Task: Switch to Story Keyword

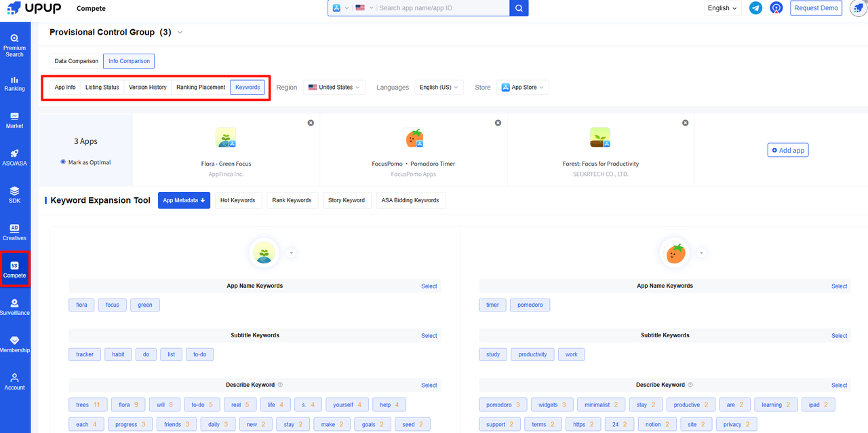Action: pos(347,200)
